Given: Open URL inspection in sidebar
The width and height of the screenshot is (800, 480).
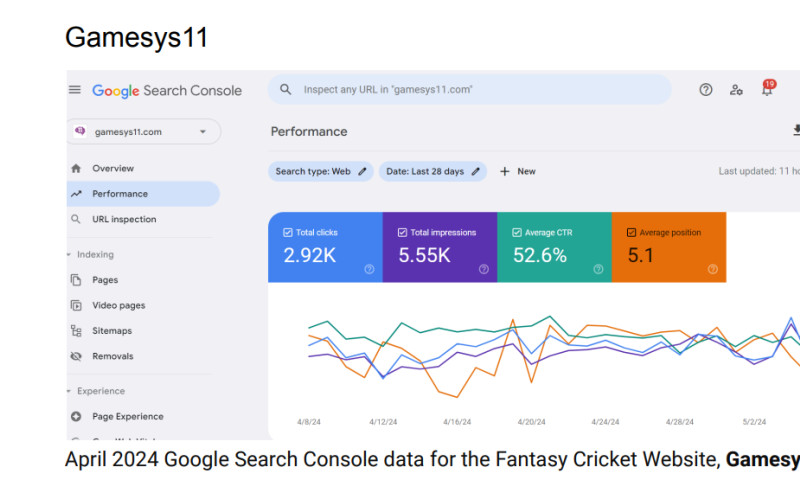Looking at the screenshot, I should click(124, 220).
